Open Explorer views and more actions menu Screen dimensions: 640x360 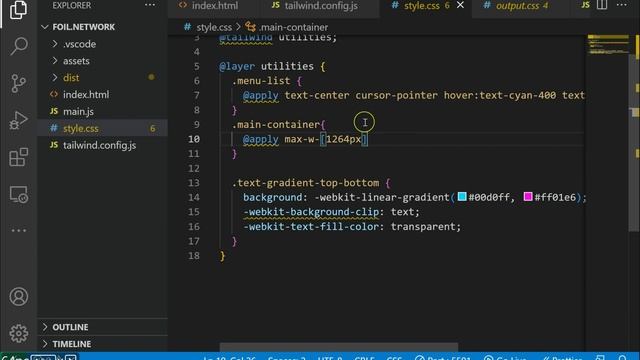[150, 5]
